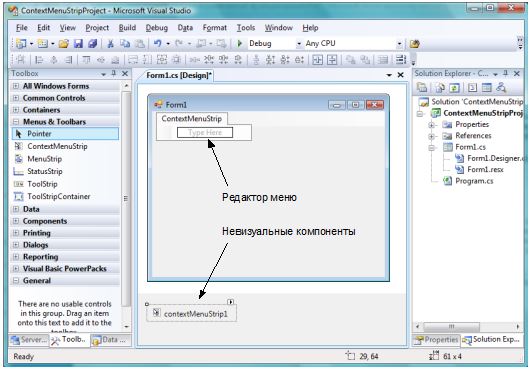Click the View Code icon in Solution Explorer
The height and width of the screenshot is (369, 530).
(472, 88)
